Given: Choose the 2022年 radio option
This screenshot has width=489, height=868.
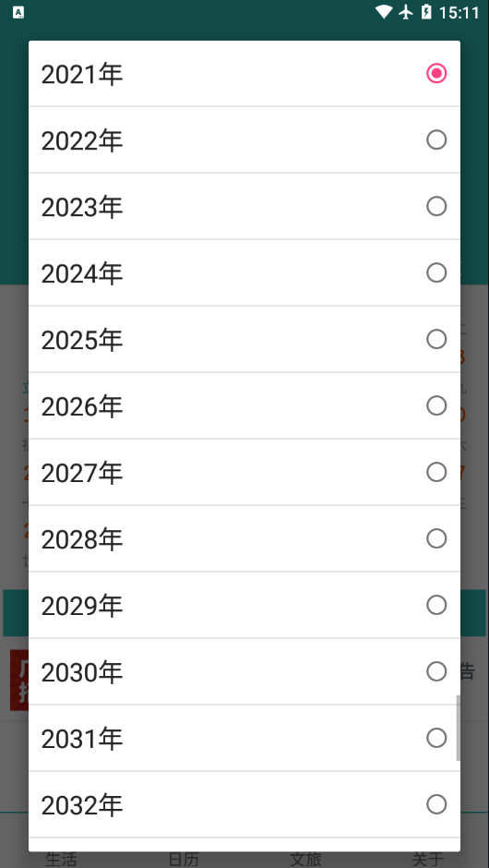Looking at the screenshot, I should pyautogui.click(x=435, y=139).
